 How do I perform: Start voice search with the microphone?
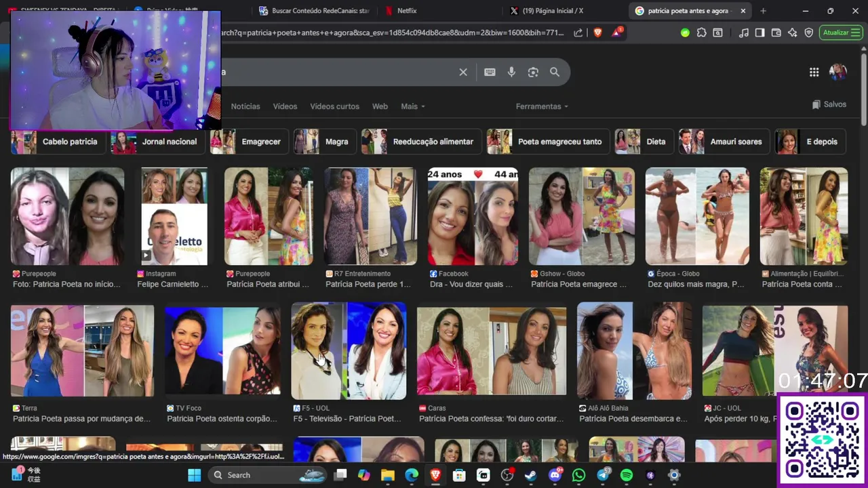[511, 72]
